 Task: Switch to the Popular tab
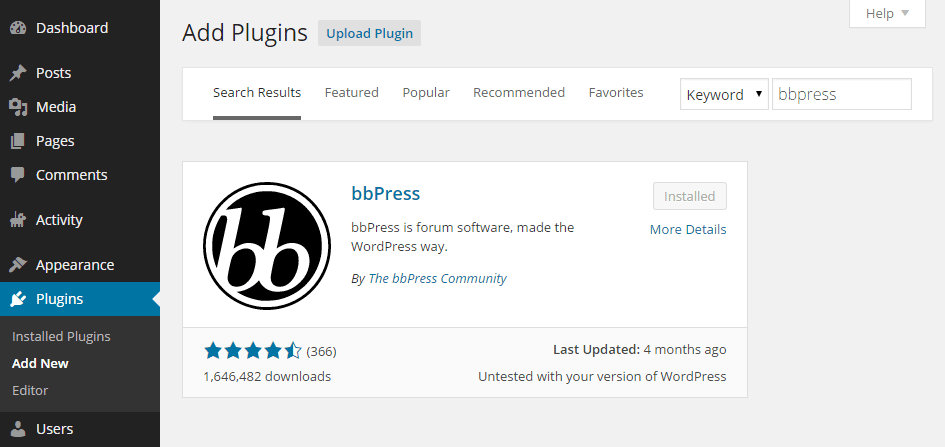coord(426,93)
